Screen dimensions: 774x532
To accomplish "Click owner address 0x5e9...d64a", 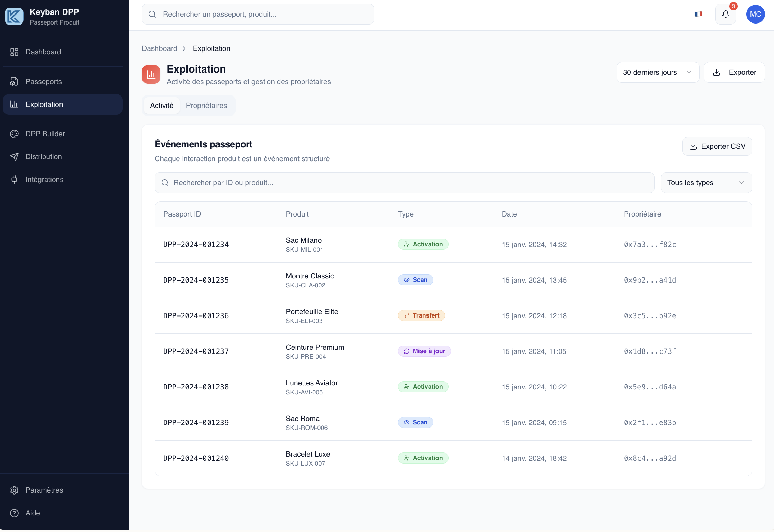I will [650, 387].
